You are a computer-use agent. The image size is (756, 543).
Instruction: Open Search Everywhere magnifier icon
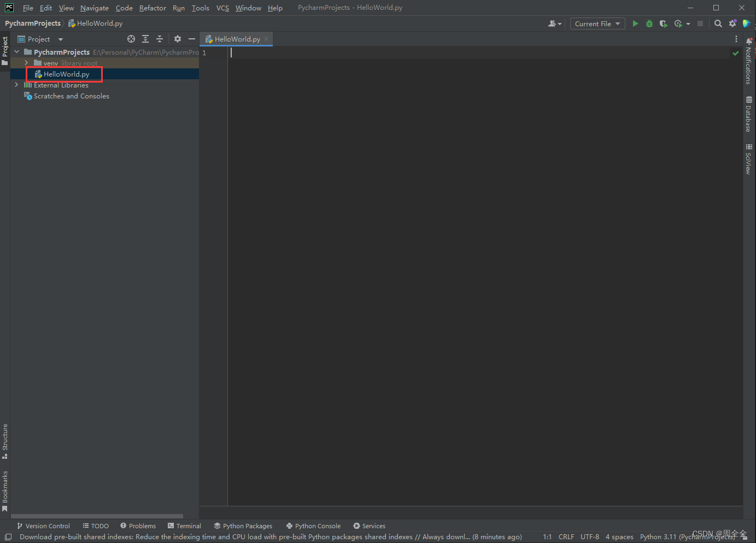click(x=718, y=24)
